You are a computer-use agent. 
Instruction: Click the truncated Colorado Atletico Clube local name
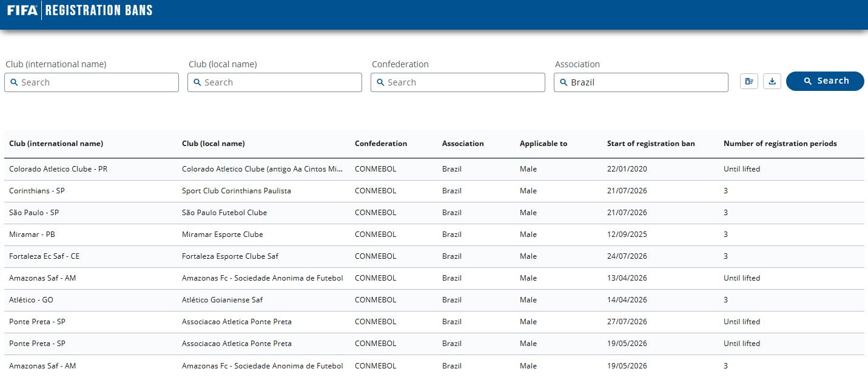coord(263,169)
